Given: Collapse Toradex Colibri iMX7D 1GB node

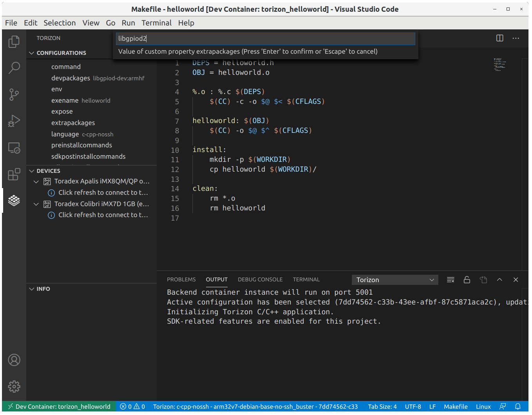Looking at the screenshot, I should click(36, 204).
